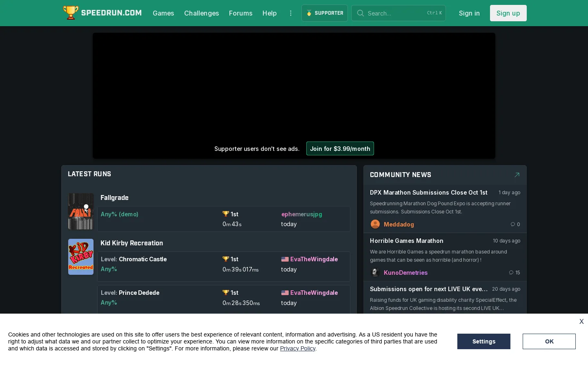Click Meddadog's orange avatar icon

375,224
